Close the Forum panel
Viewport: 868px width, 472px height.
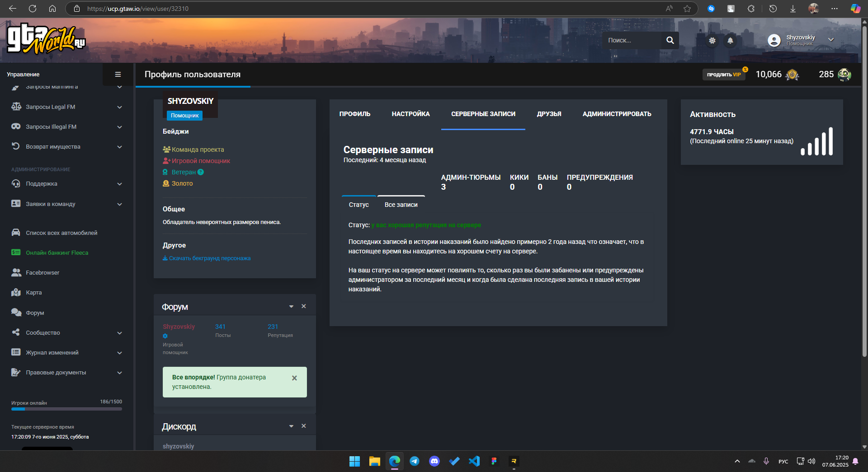point(304,306)
